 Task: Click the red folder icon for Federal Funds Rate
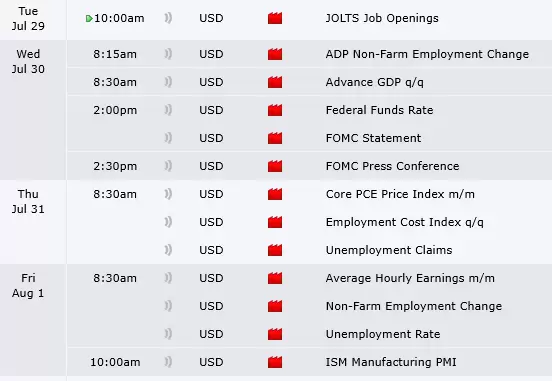[x=275, y=110]
